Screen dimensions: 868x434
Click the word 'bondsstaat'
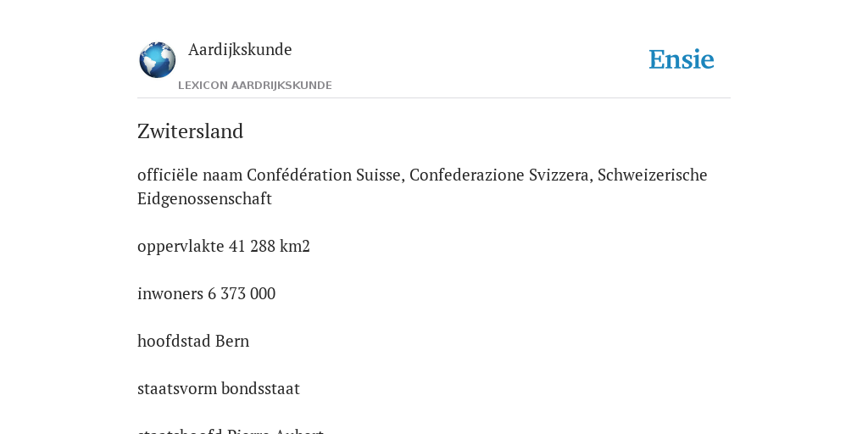[x=258, y=388]
